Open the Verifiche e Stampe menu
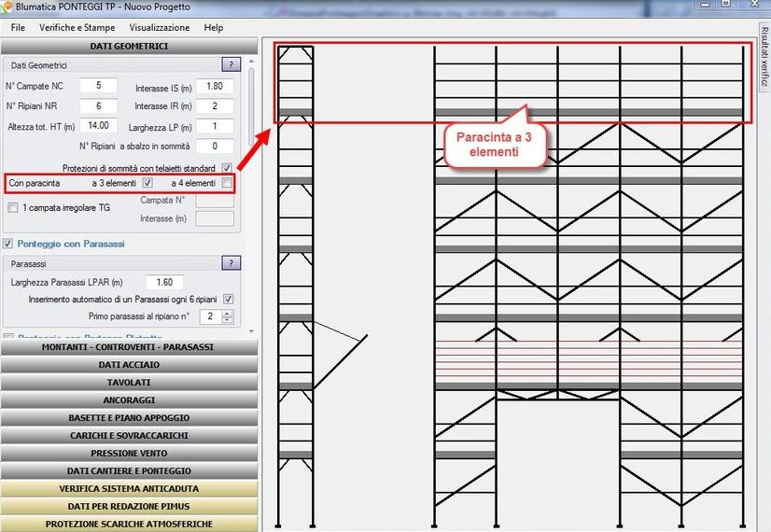This screenshot has width=771, height=532. pos(78,28)
